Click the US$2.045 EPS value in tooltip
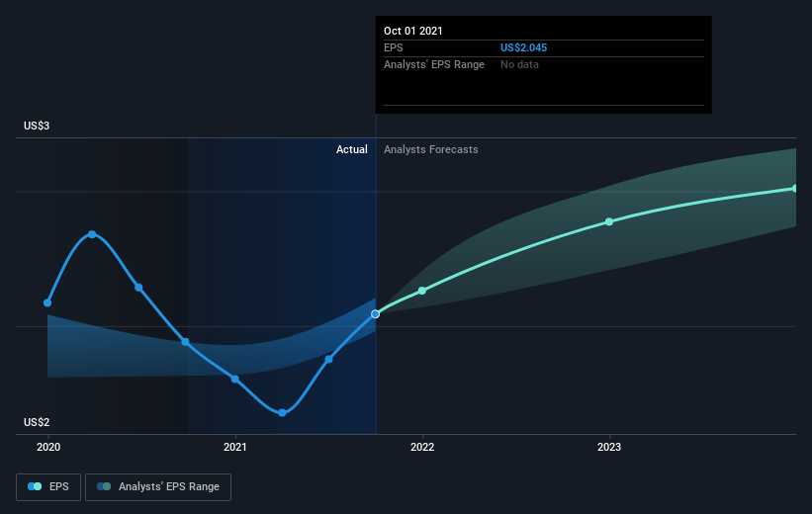Image resolution: width=812 pixels, height=514 pixels. pos(523,47)
